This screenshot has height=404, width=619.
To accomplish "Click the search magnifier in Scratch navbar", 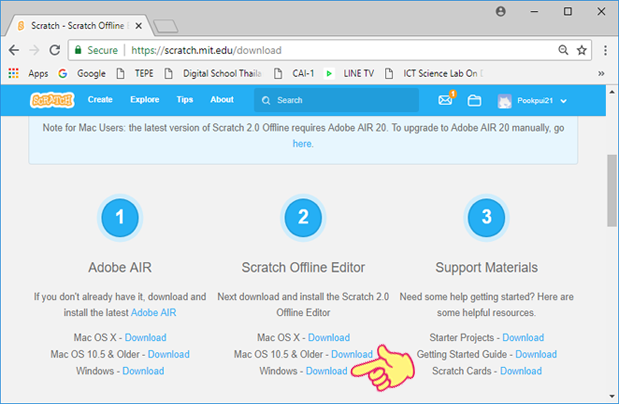I will (266, 101).
